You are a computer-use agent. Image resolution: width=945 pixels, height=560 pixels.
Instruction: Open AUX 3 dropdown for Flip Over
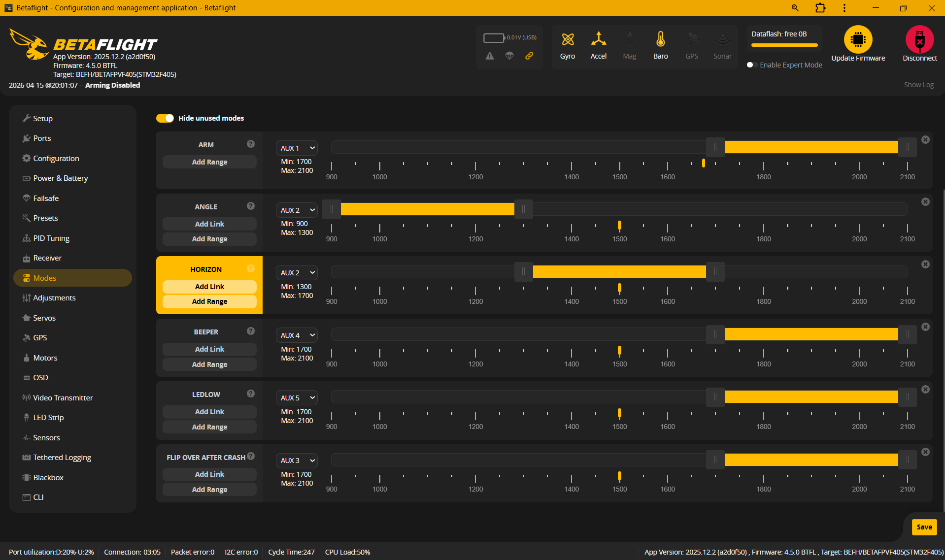coord(297,461)
